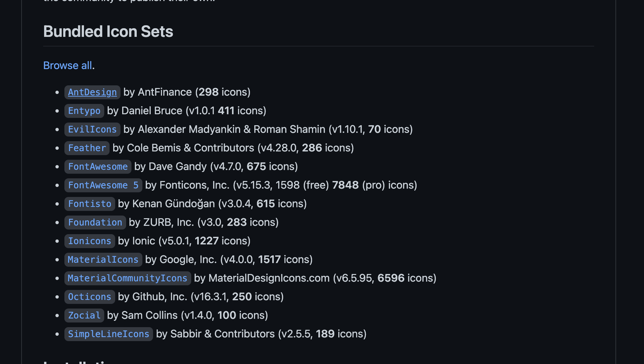
Task: Open the Foundation icon set link
Action: [x=95, y=223]
